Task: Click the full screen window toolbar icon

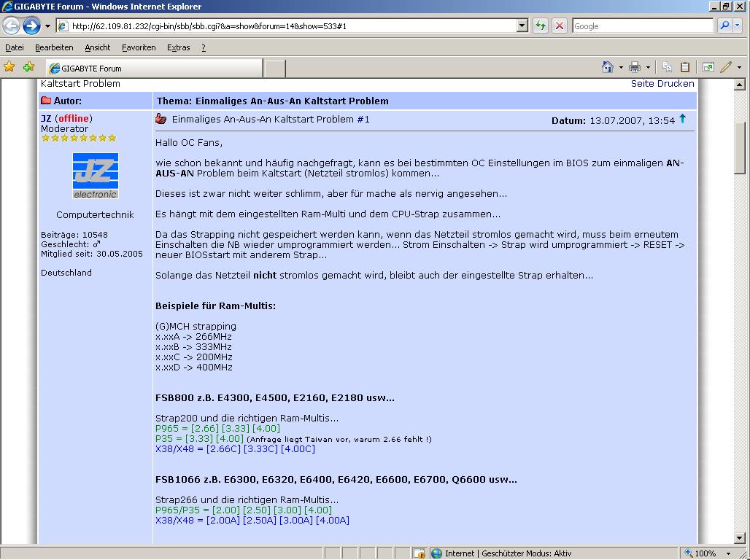Action: tap(708, 67)
